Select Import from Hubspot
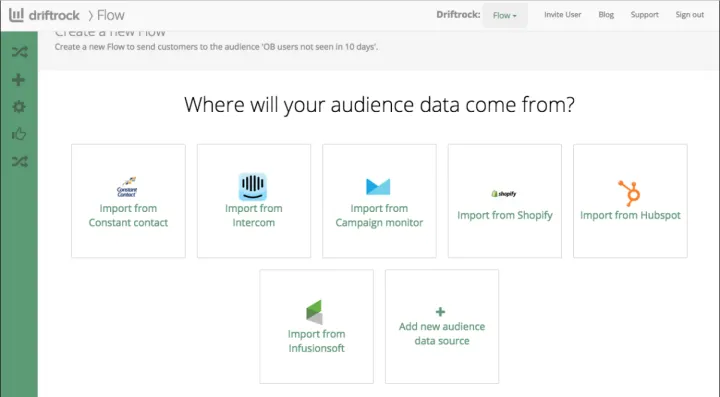The width and height of the screenshot is (720, 397). (630, 201)
